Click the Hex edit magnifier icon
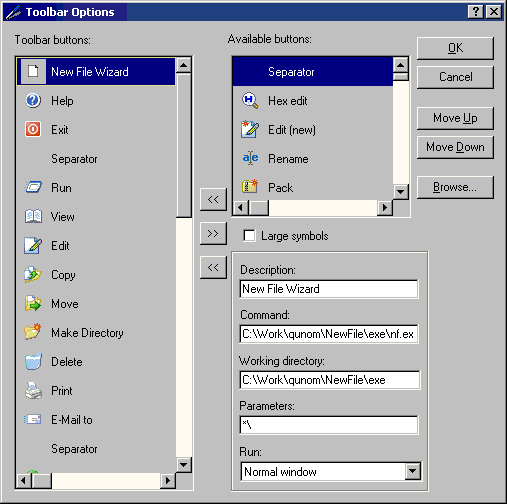The image size is (507, 504). pyautogui.click(x=250, y=100)
